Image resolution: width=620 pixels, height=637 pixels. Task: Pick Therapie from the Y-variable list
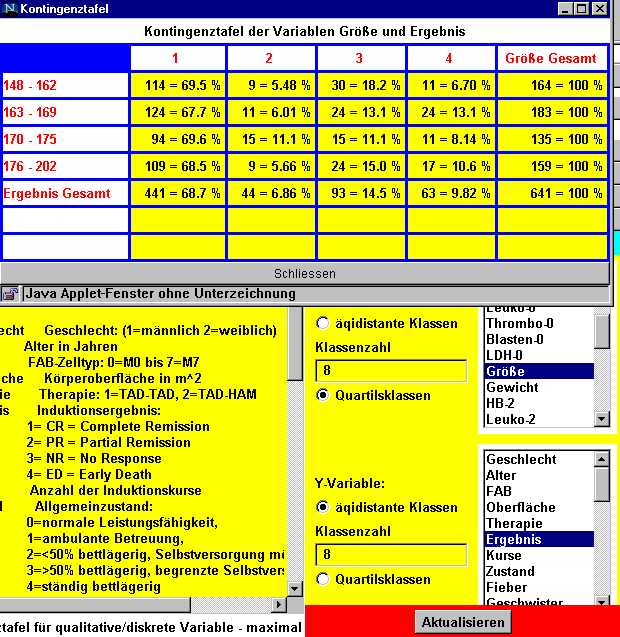[x=514, y=523]
